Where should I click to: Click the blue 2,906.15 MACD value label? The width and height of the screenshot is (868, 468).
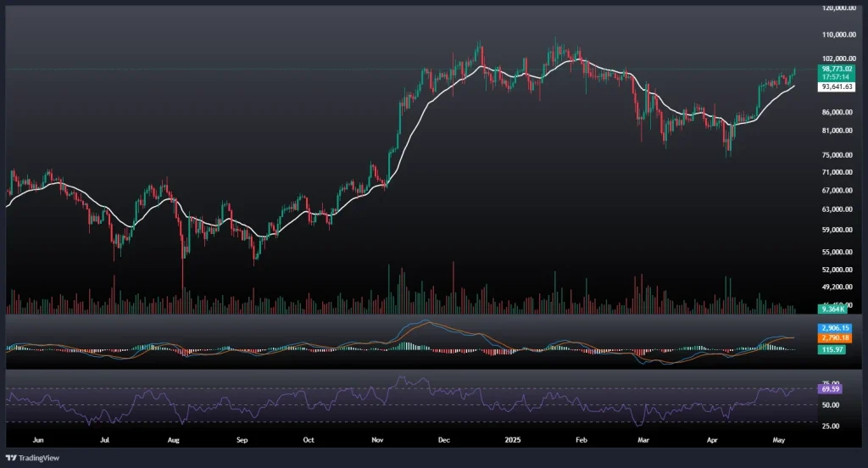click(834, 328)
